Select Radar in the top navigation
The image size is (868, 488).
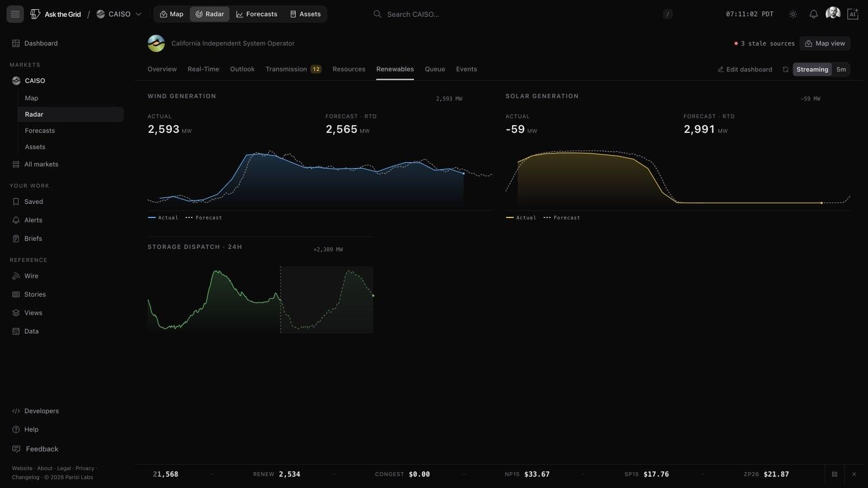pos(209,14)
